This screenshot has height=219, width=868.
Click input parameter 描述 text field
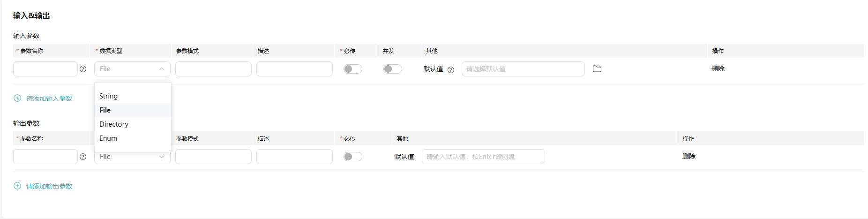(x=294, y=69)
